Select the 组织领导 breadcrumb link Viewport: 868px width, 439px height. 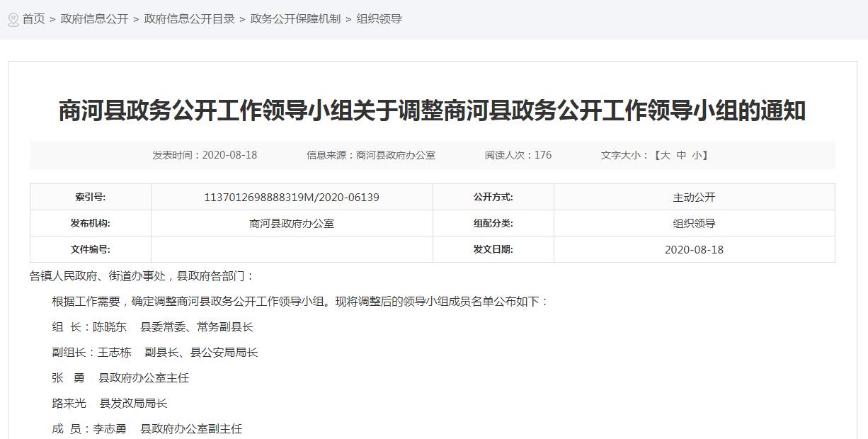[x=379, y=19]
